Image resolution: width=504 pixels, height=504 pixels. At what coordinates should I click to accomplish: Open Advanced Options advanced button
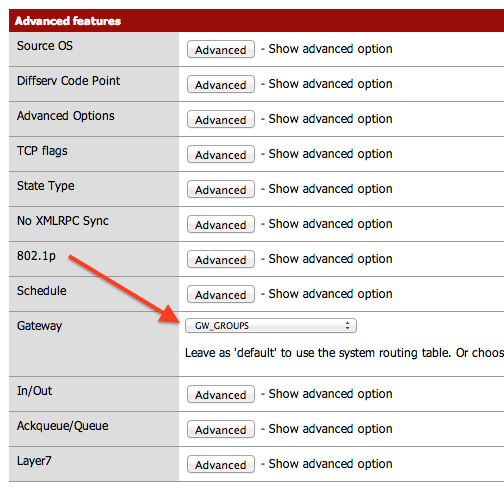[x=221, y=119]
